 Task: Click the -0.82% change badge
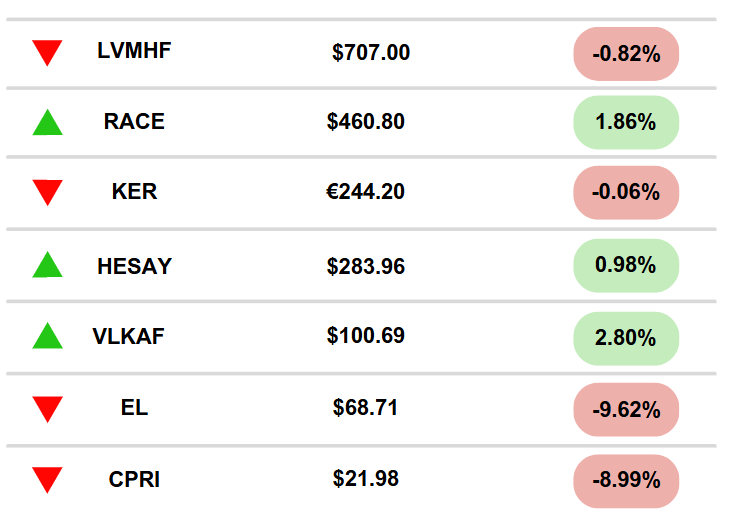(x=626, y=54)
